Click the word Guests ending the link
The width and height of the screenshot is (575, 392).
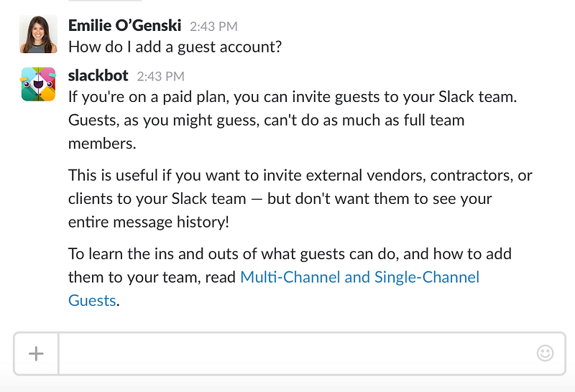[92, 300]
